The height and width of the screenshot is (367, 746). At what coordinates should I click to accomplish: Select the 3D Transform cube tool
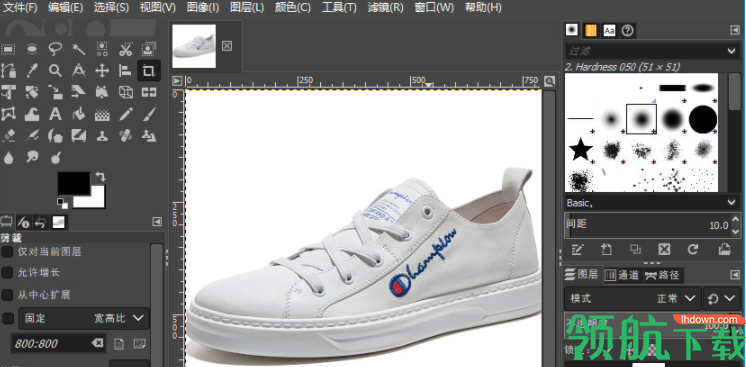coord(125,92)
